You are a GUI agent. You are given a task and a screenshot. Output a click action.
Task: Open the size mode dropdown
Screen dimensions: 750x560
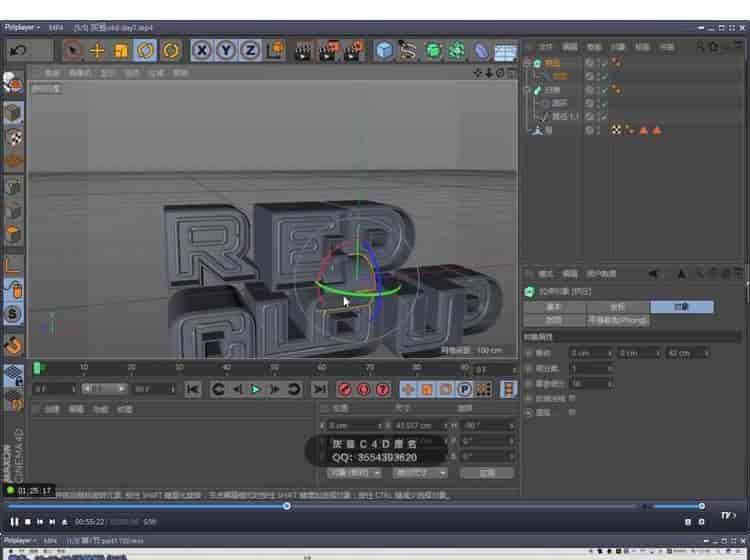pyautogui.click(x=421, y=472)
